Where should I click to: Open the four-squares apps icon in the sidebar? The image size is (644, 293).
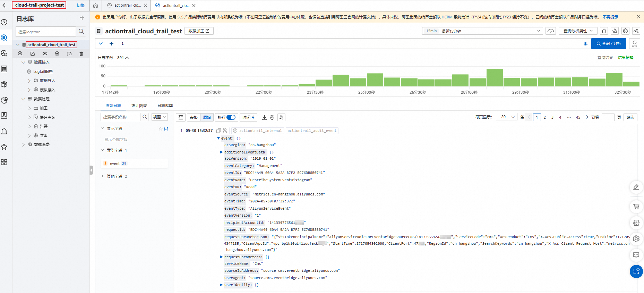[4, 162]
